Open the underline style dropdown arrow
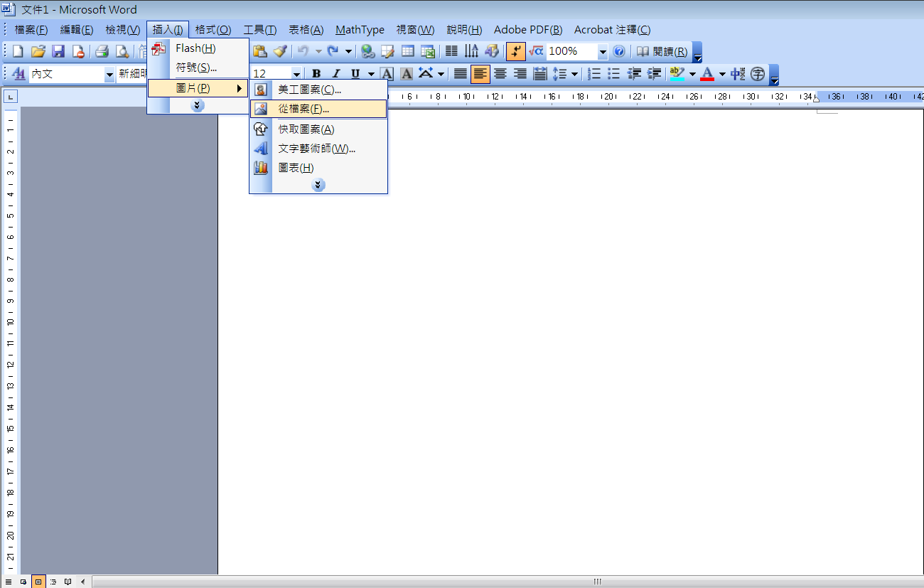The height and width of the screenshot is (588, 924). pyautogui.click(x=371, y=74)
